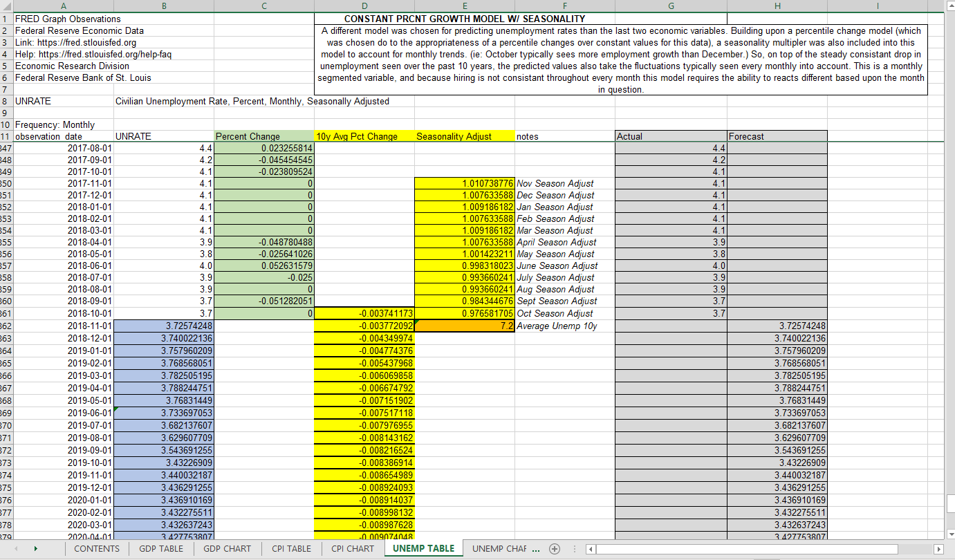Select UNRATE forecast cell 3.72574248 in column B

coord(164,326)
